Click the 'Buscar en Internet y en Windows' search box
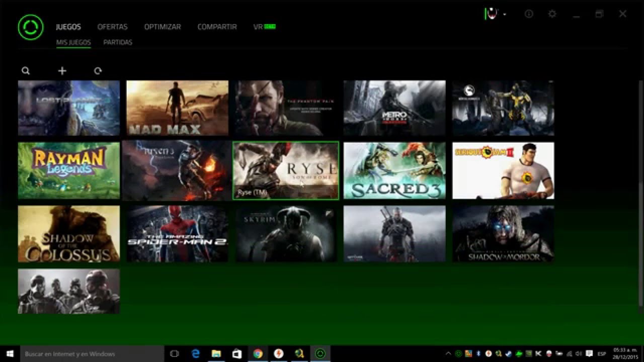The height and width of the screenshot is (362, 644). tap(93, 354)
